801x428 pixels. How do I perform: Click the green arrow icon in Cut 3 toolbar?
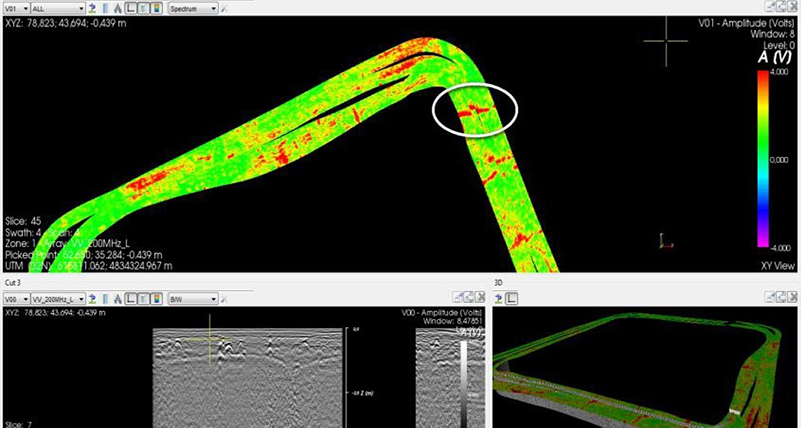pyautogui.click(x=92, y=298)
